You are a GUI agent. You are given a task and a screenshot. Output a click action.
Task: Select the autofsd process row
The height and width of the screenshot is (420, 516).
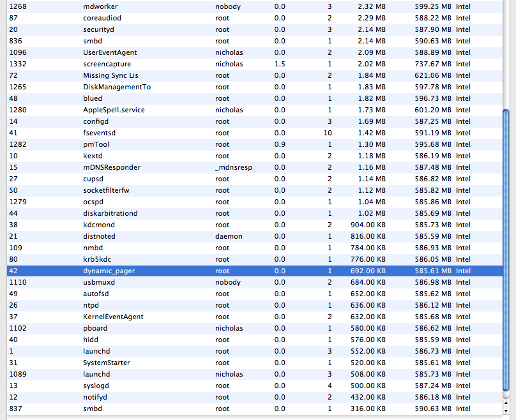click(x=255, y=294)
